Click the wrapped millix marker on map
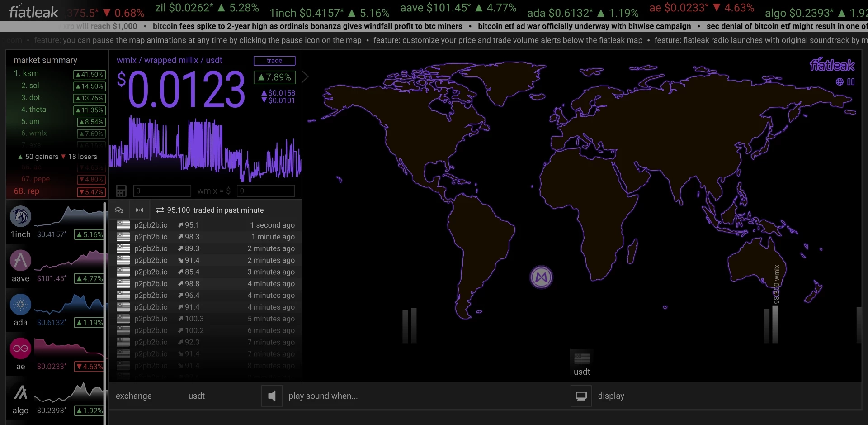This screenshot has width=868, height=425. click(x=541, y=277)
